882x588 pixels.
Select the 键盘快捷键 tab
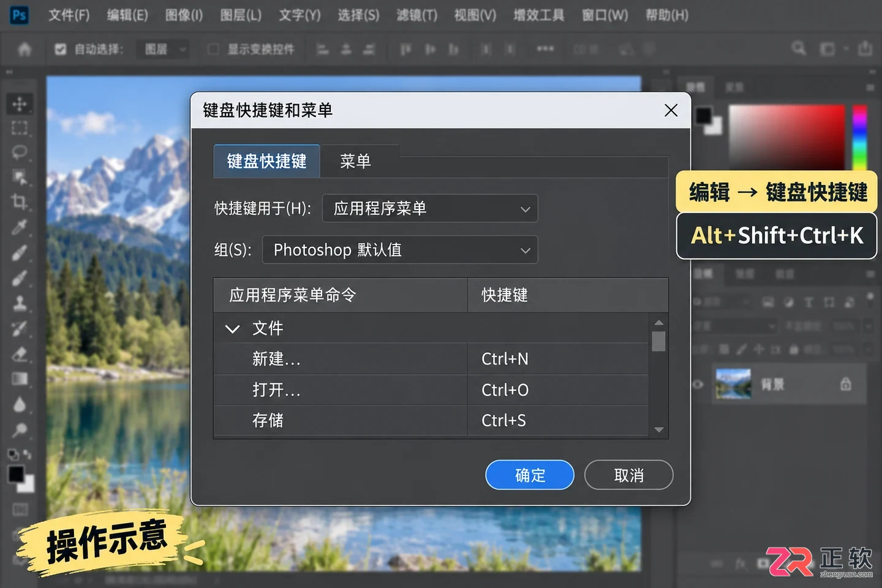point(266,161)
